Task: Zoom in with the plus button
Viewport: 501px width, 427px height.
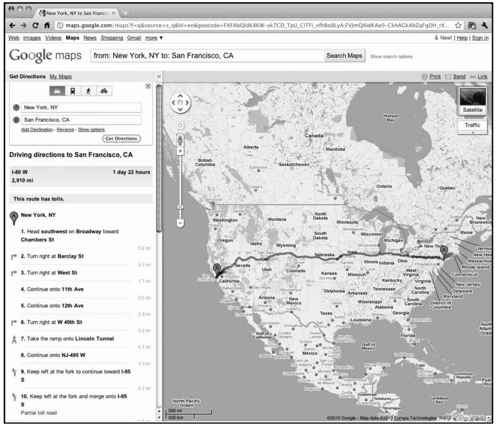Action: click(x=180, y=151)
